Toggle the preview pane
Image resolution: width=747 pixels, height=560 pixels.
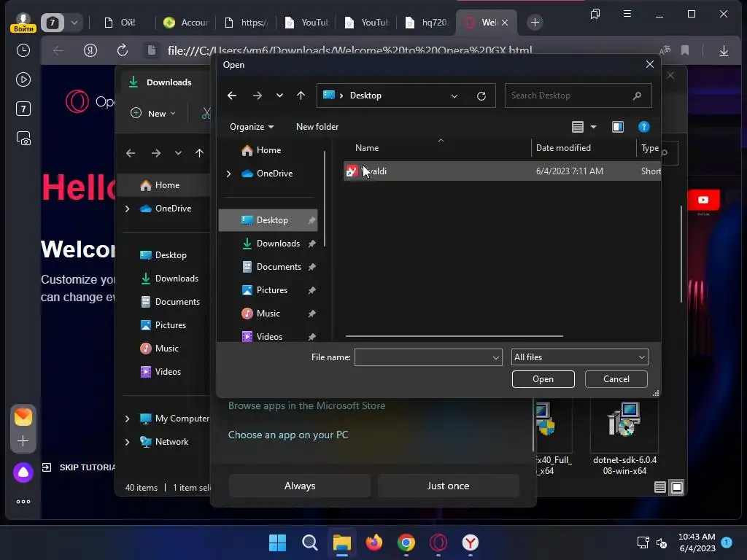[x=617, y=127]
